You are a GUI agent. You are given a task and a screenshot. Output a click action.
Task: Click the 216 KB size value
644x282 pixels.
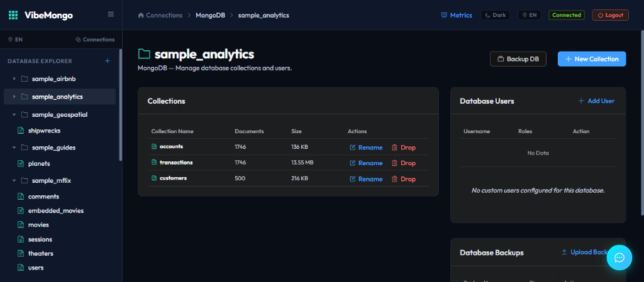[x=300, y=178]
